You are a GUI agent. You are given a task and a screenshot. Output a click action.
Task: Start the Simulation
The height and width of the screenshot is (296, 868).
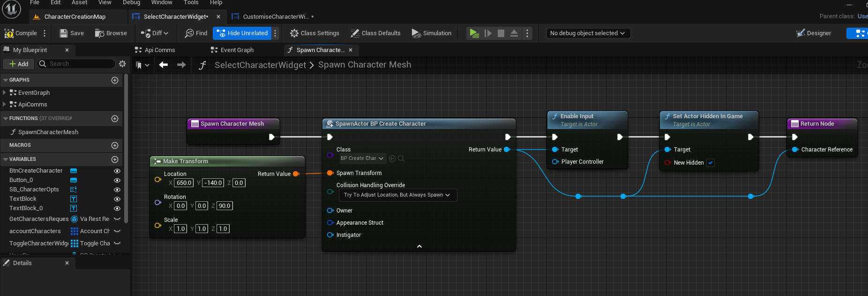click(432, 33)
